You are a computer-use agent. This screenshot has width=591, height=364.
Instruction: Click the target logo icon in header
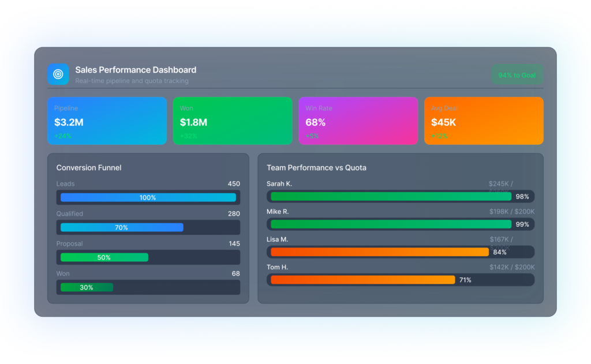58,74
